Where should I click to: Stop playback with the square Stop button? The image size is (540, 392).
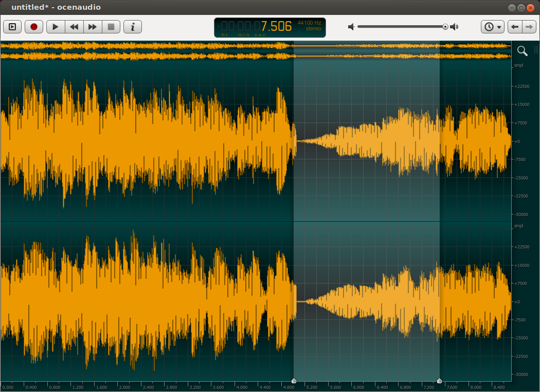pos(111,27)
